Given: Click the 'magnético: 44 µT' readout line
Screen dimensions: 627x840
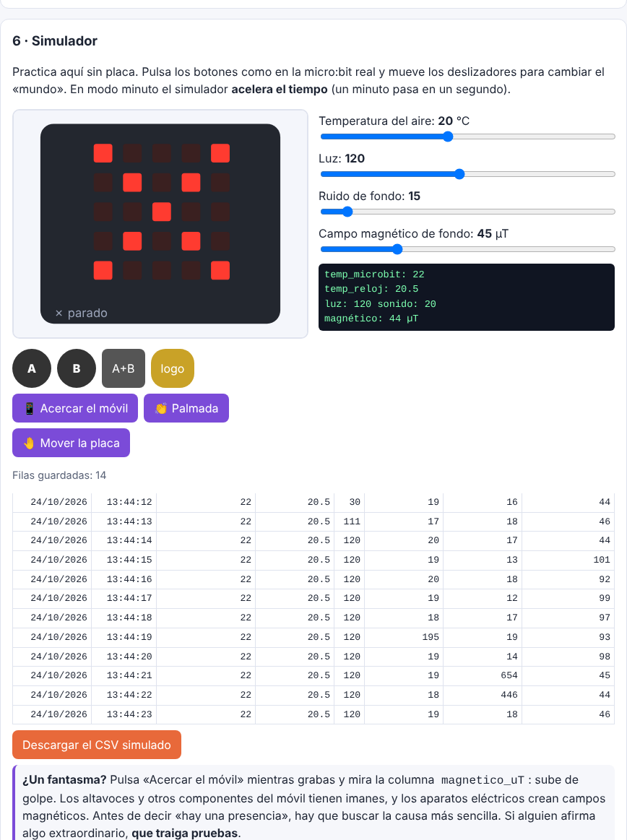Looking at the screenshot, I should coord(371,319).
